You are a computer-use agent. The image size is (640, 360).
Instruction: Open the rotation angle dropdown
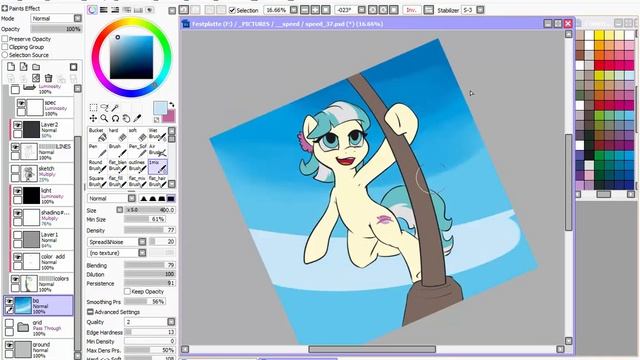[x=362, y=10]
